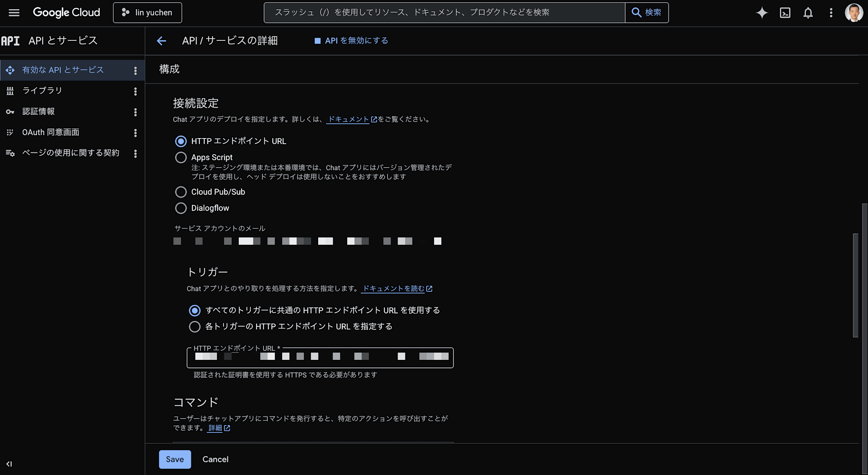This screenshot has width=868, height=475.
Task: Select 各トリガーの HTTP エンドポイント URL option
Action: [195, 327]
